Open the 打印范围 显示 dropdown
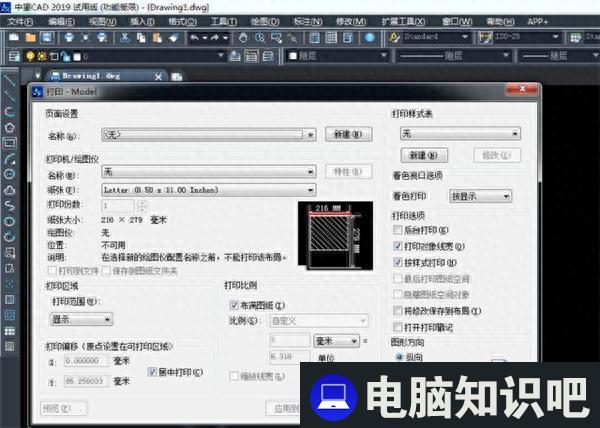Viewport: 600px width, 428px height. click(82, 319)
